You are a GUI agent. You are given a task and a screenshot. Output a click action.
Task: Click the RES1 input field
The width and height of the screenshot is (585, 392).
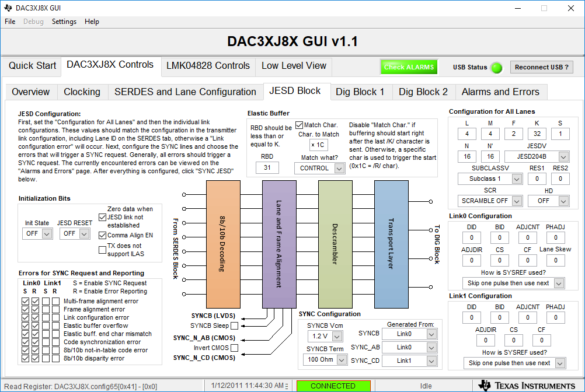pyautogui.click(x=537, y=179)
